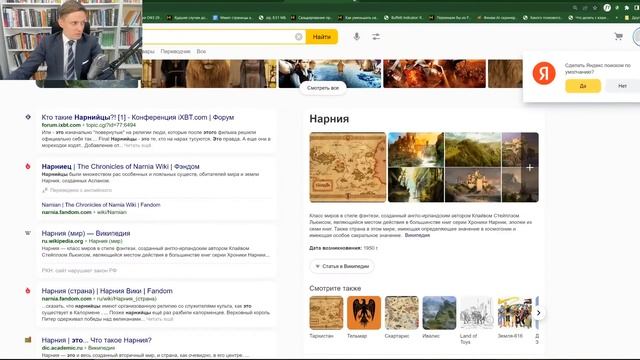Open the Buffett Indicator bookmark
640x360 pixels.
pos(403,18)
